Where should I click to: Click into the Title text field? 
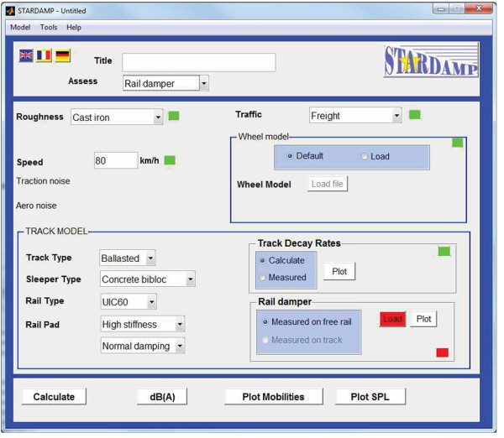click(x=198, y=62)
